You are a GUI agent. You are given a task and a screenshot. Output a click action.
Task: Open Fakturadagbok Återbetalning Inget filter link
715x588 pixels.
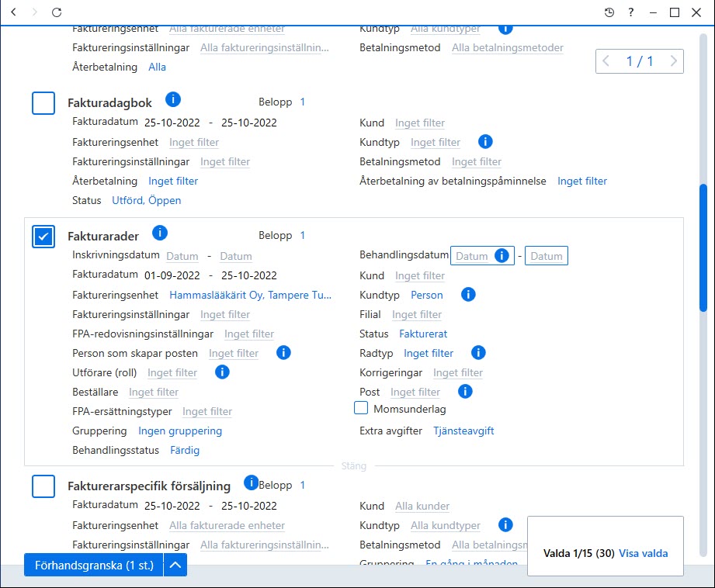click(x=173, y=181)
